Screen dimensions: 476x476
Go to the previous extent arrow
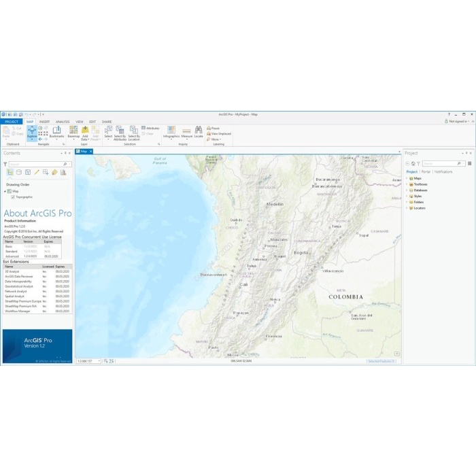[40, 139]
